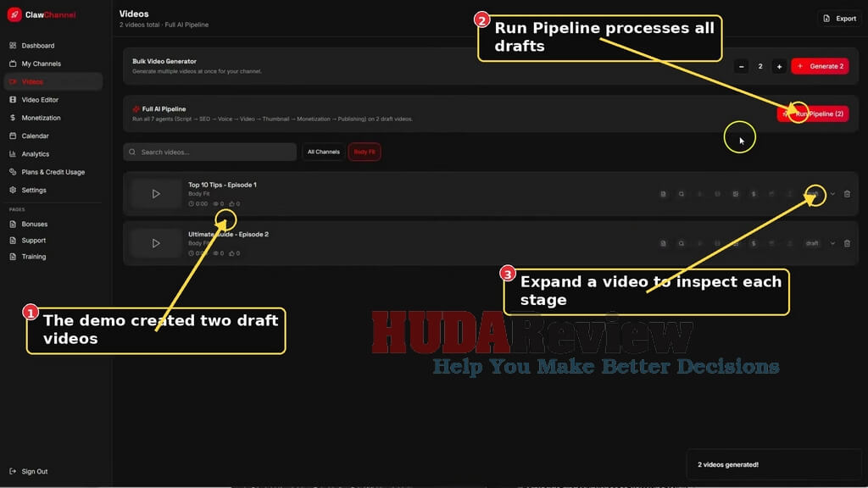
Task: Click the Generate 2 button
Action: click(x=820, y=66)
